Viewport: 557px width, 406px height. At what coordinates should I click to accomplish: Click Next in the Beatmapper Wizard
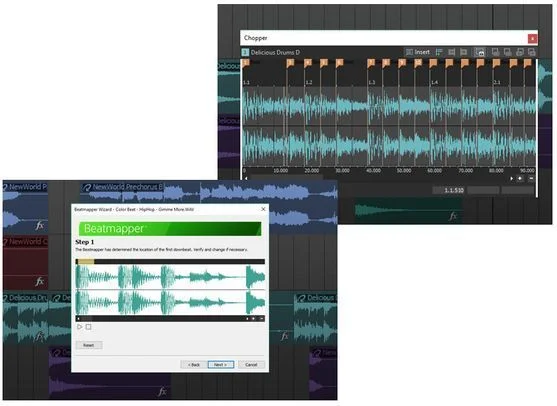[x=221, y=365]
